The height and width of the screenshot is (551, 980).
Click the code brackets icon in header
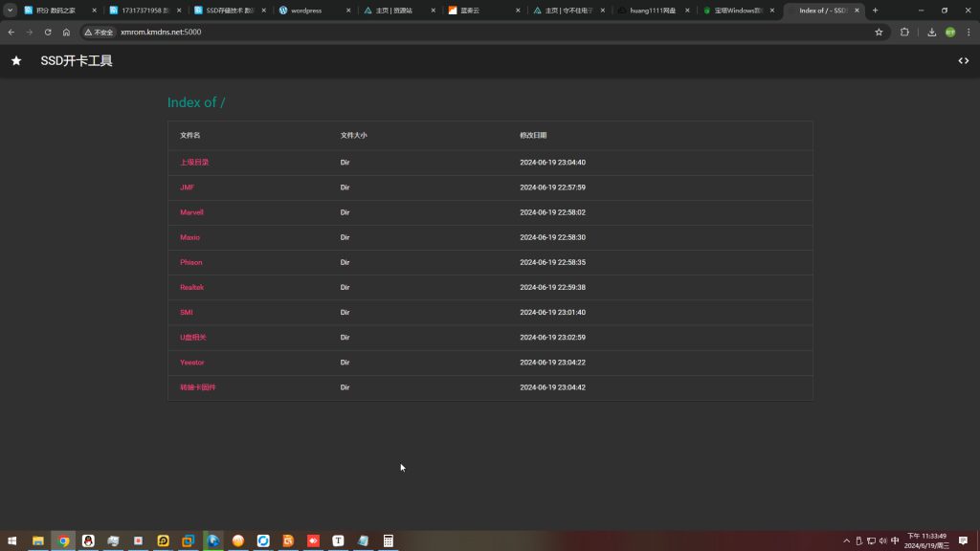pyautogui.click(x=963, y=61)
